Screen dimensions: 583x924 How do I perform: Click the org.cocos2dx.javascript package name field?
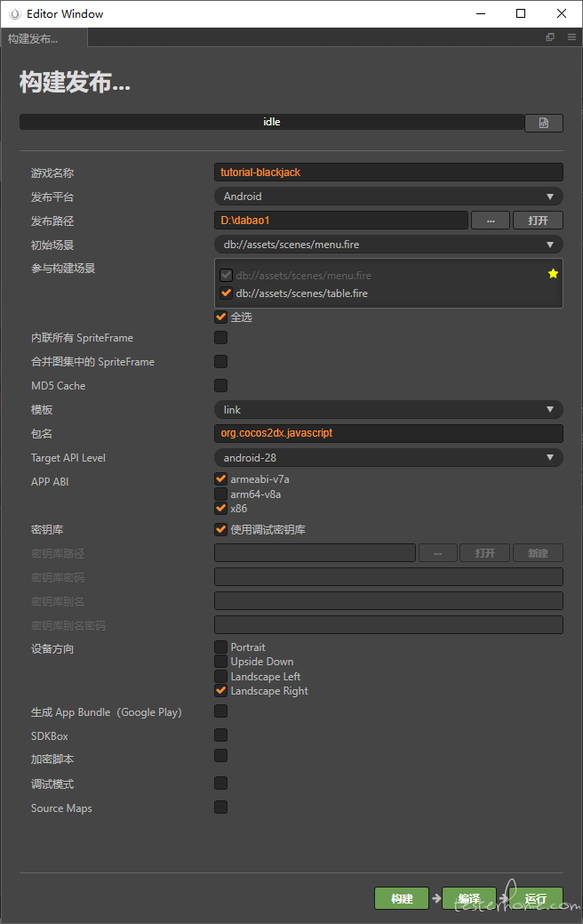pyautogui.click(x=388, y=433)
